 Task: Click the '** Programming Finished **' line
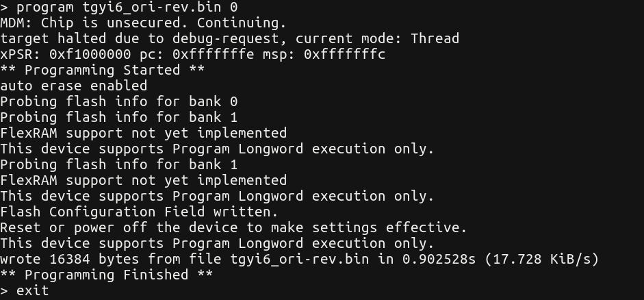(106, 275)
